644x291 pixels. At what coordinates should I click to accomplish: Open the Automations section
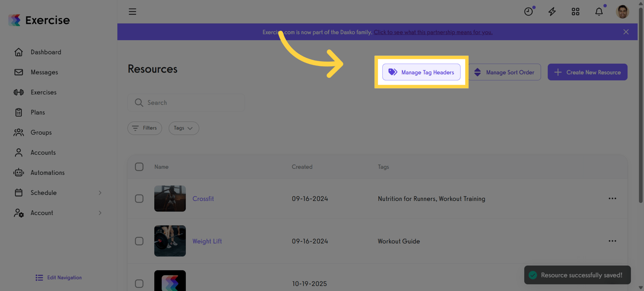48,172
